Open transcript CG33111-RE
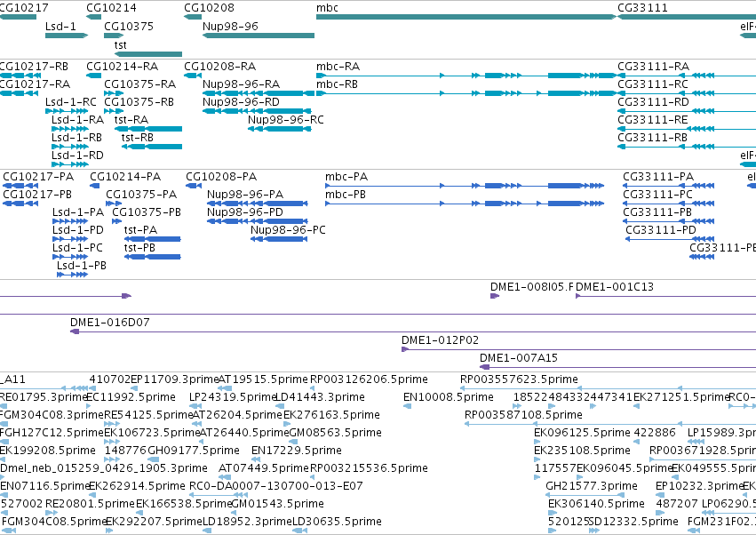 click(x=687, y=129)
